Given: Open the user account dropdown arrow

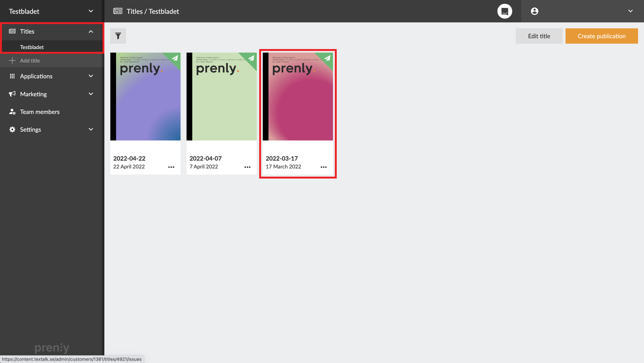Looking at the screenshot, I should click(630, 11).
